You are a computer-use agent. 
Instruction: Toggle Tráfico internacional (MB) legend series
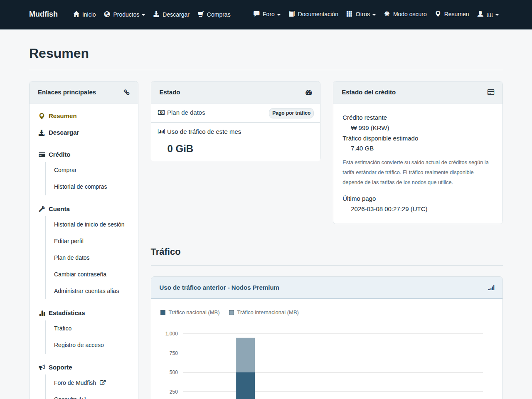pyautogui.click(x=264, y=313)
